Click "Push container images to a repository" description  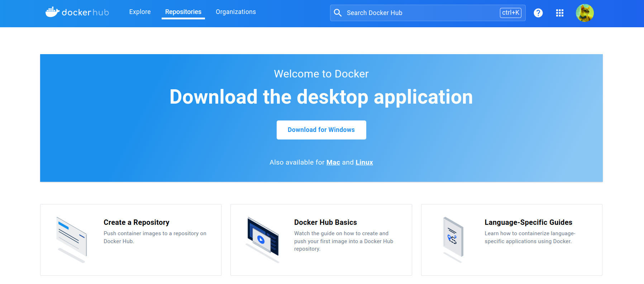[x=155, y=237]
